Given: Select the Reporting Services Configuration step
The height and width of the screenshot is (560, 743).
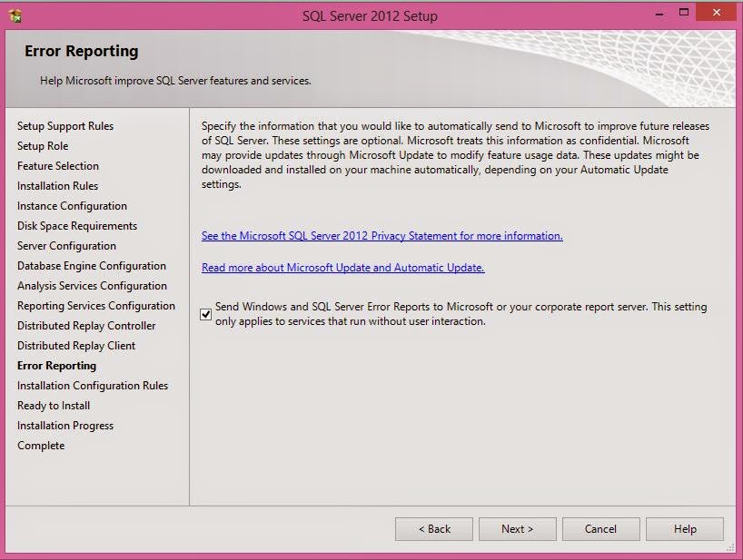Looking at the screenshot, I should point(96,306).
